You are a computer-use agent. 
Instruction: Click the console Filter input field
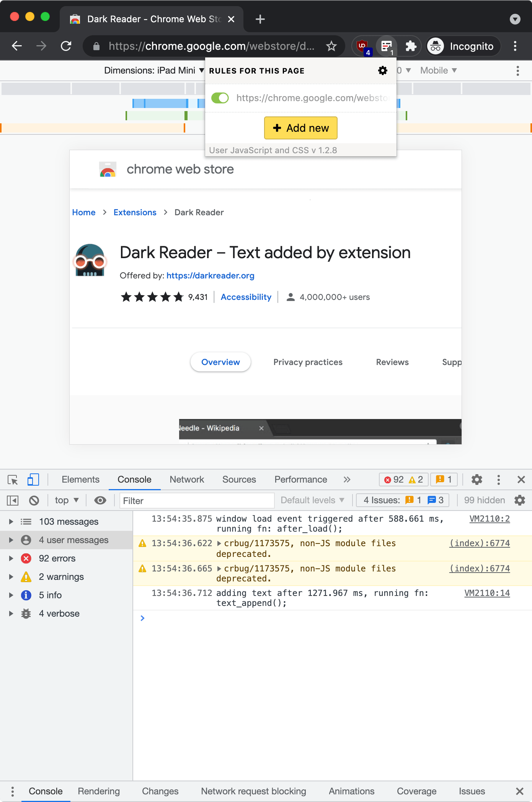coord(197,501)
